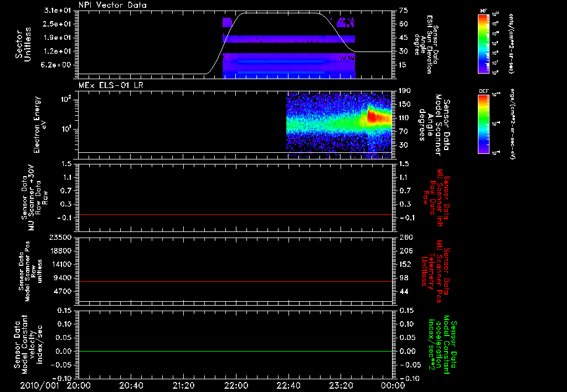Click the '75' Sun Elevation Angle tick

[x=404, y=11]
